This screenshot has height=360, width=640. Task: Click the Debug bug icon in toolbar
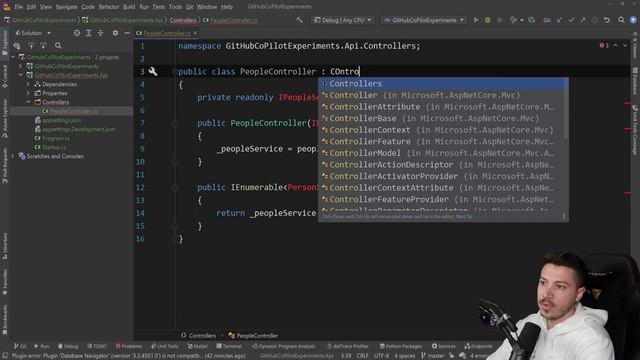tap(487, 20)
